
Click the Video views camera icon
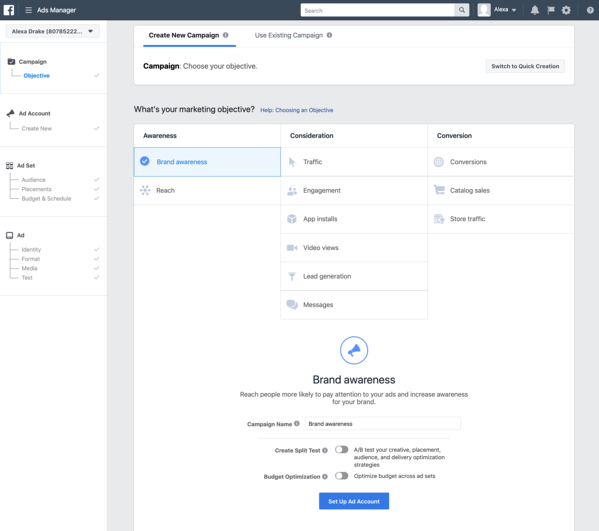pyautogui.click(x=292, y=248)
